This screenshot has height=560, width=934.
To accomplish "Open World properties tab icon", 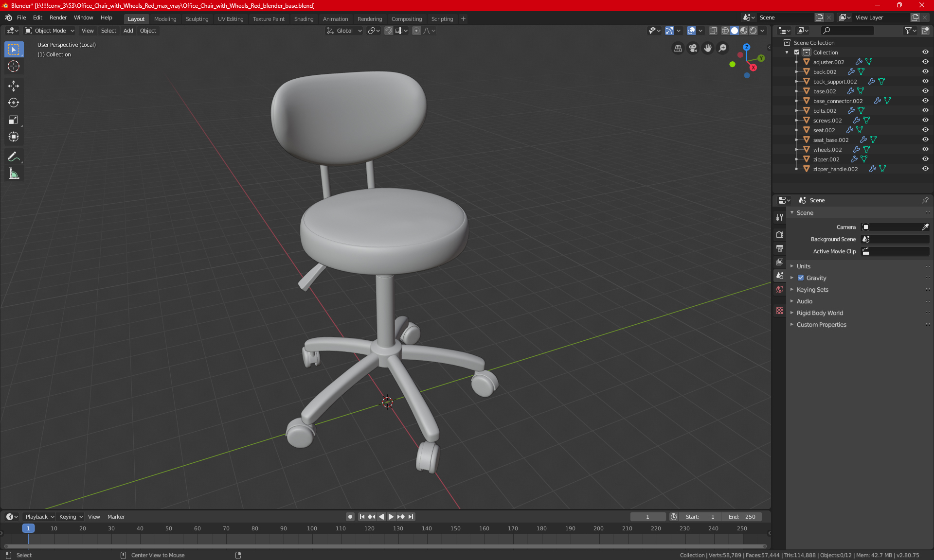I will click(x=780, y=289).
